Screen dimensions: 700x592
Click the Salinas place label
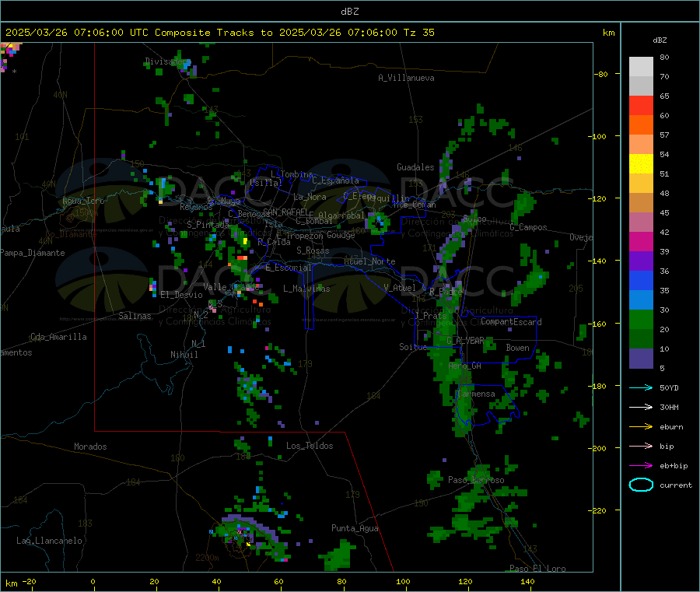(135, 316)
